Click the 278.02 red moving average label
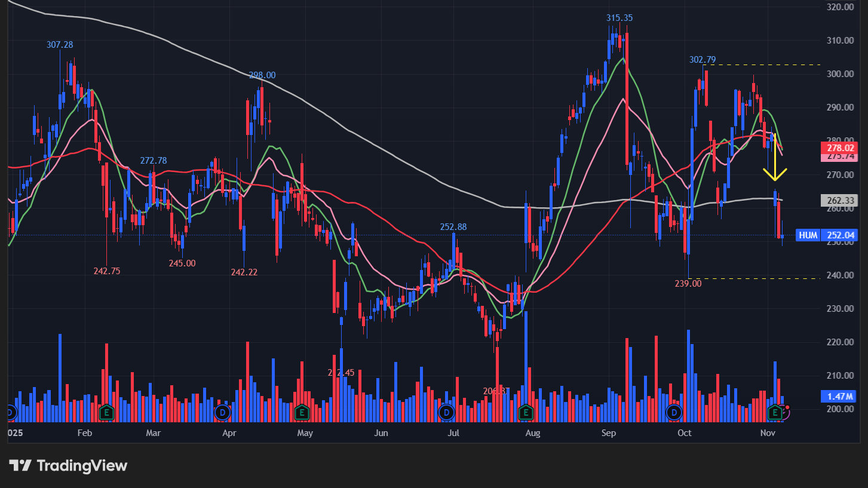Image resolution: width=868 pixels, height=488 pixels. point(841,148)
